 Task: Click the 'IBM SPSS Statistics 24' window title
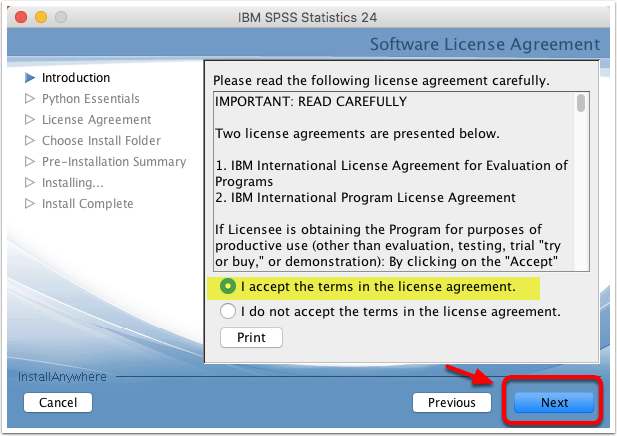[x=307, y=17]
